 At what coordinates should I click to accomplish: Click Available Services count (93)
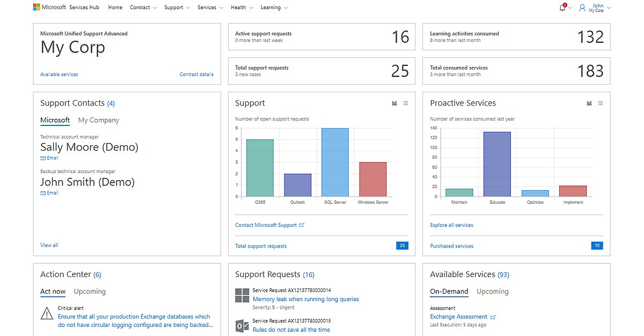coord(503,275)
